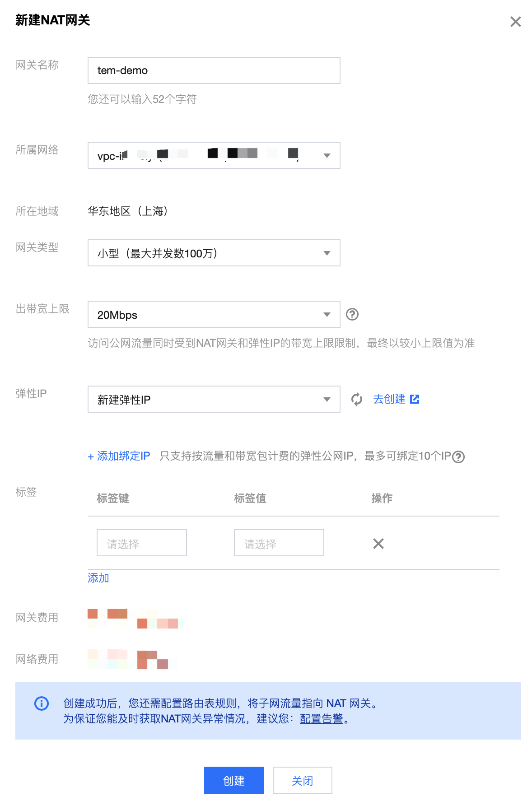Click the help icon after 最多可绑定10个IP
The width and height of the screenshot is (532, 801).
pos(458,457)
